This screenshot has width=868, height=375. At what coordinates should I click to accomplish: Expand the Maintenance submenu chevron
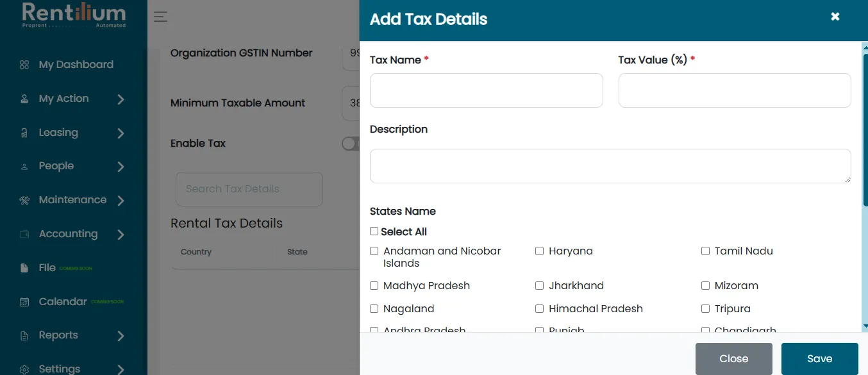[x=121, y=201]
